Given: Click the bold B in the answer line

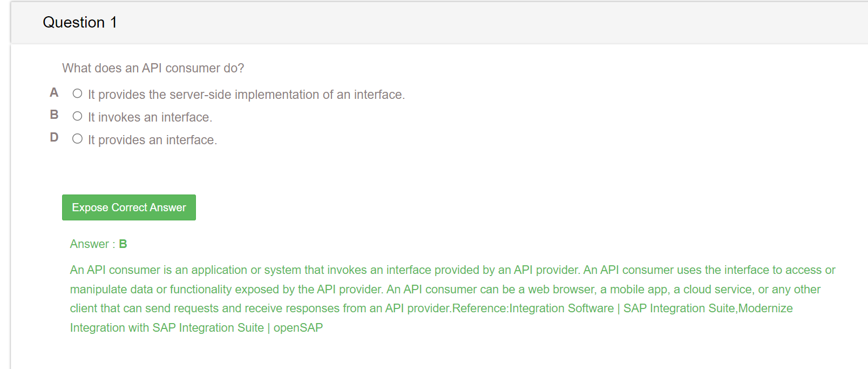Looking at the screenshot, I should pyautogui.click(x=123, y=244).
